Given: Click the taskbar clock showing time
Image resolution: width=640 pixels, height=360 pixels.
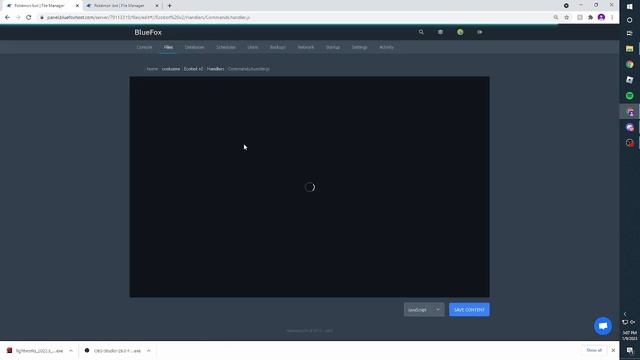Looking at the screenshot, I should (630, 336).
